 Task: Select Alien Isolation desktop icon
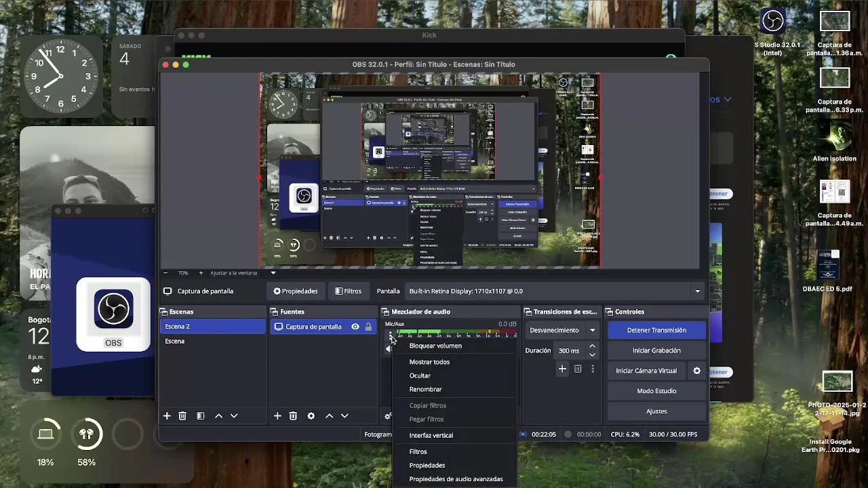[835, 136]
